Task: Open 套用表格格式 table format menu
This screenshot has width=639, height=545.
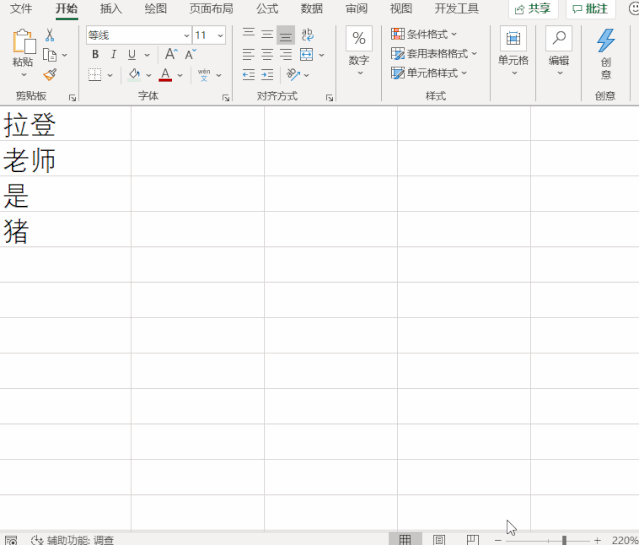Action: (434, 53)
